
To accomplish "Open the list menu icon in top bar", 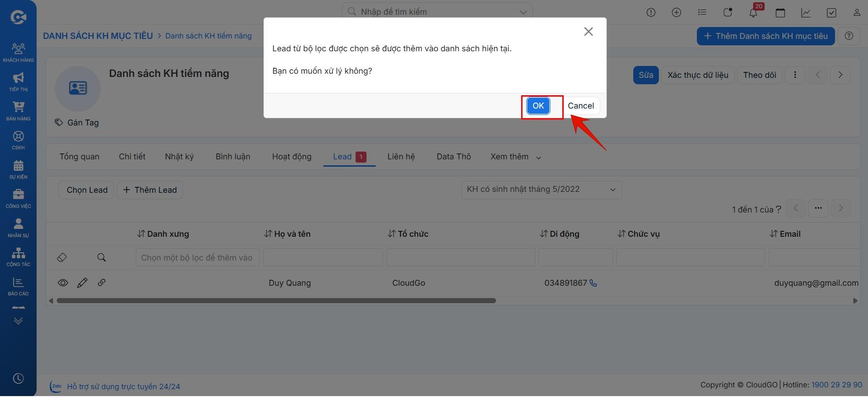I will tap(702, 12).
